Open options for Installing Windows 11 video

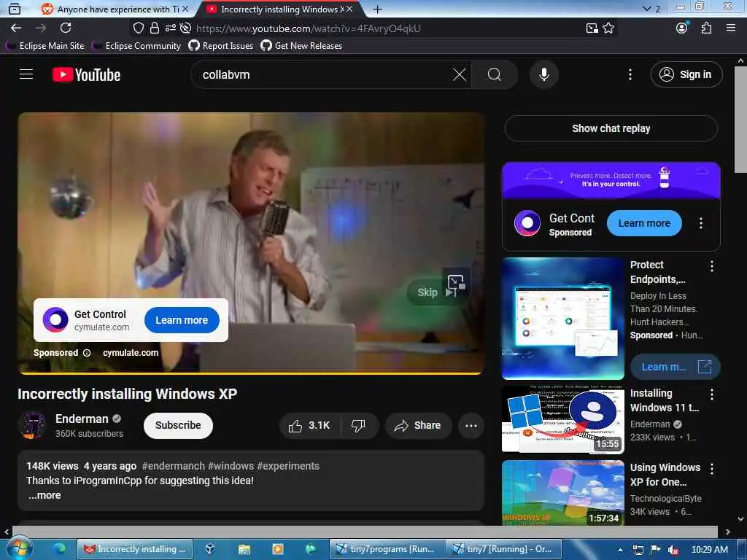[712, 394]
